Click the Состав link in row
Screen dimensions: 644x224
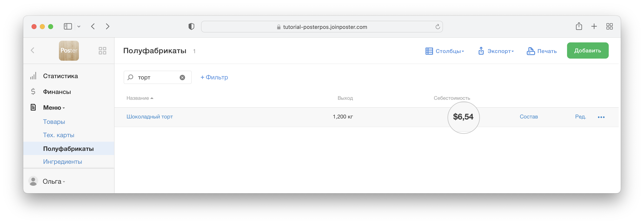[x=528, y=117]
